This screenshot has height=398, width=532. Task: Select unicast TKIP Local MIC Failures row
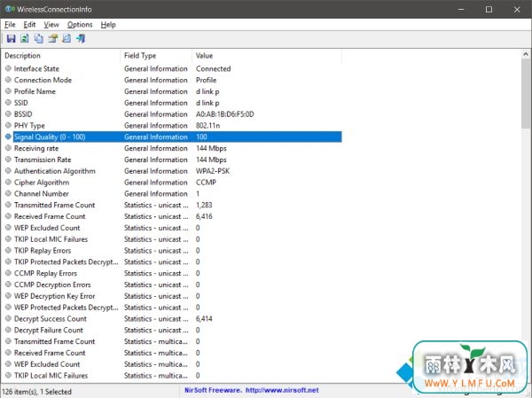(x=172, y=239)
